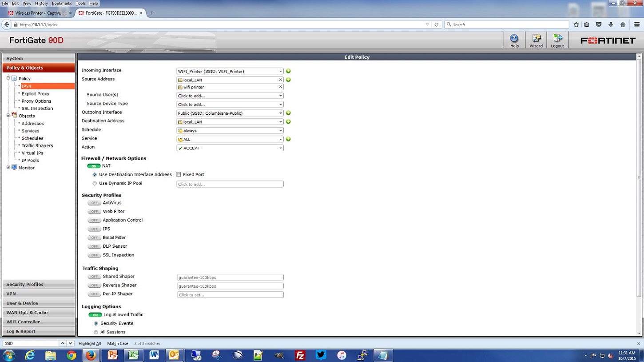Viewport: 644px width, 362px height.
Task: Reload the current page
Action: click(437, 24)
